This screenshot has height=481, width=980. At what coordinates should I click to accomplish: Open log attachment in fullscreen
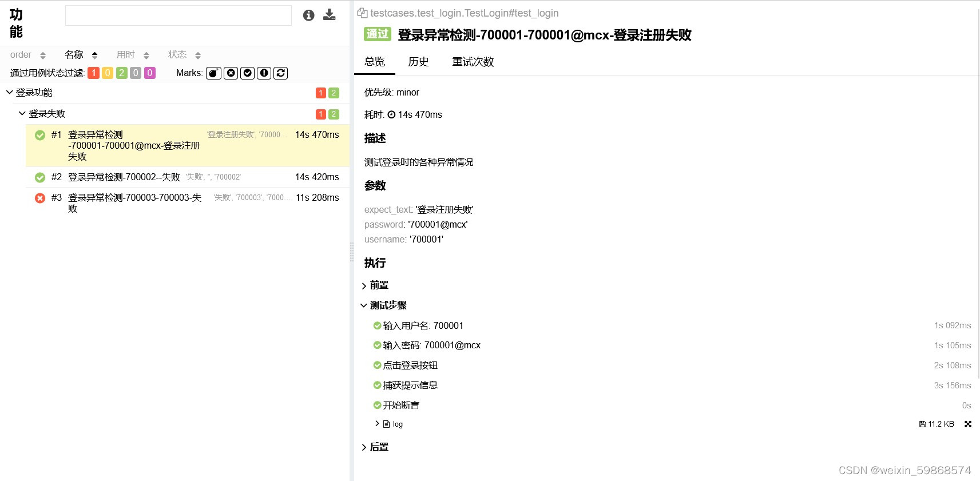[x=968, y=424]
